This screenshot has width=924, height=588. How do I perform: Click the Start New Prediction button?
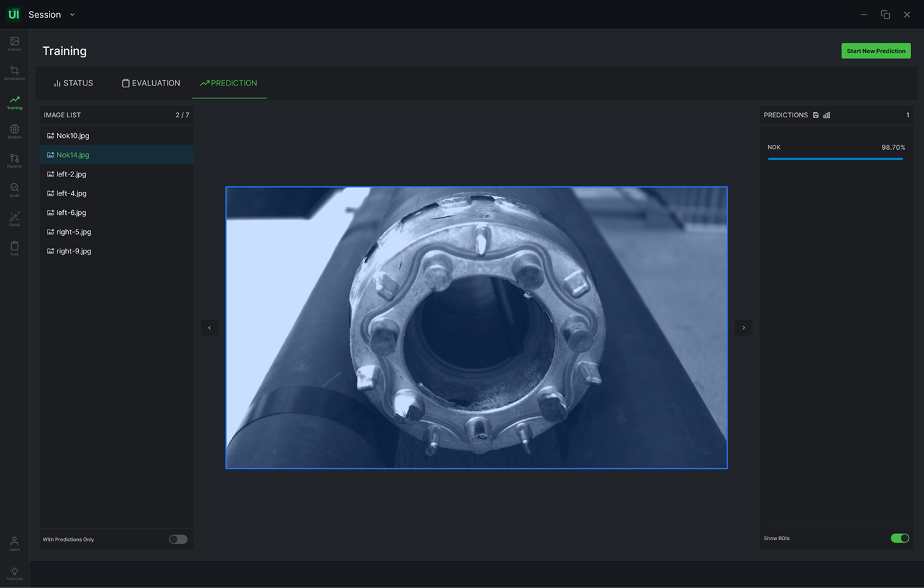coord(876,51)
